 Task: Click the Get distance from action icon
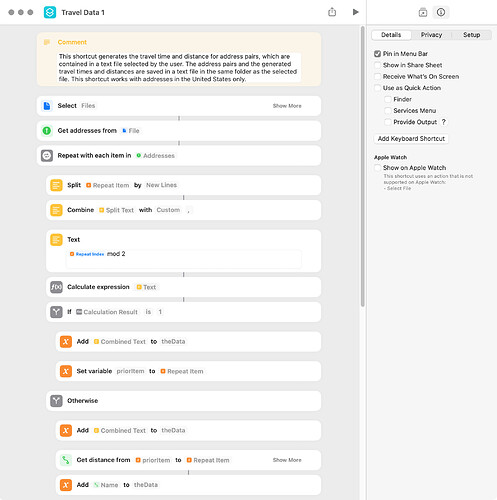[x=66, y=460]
